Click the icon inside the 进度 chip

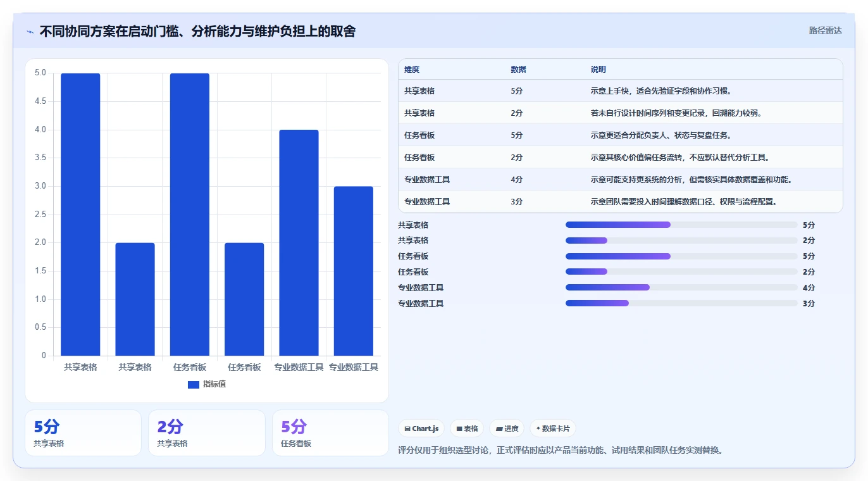click(x=499, y=428)
